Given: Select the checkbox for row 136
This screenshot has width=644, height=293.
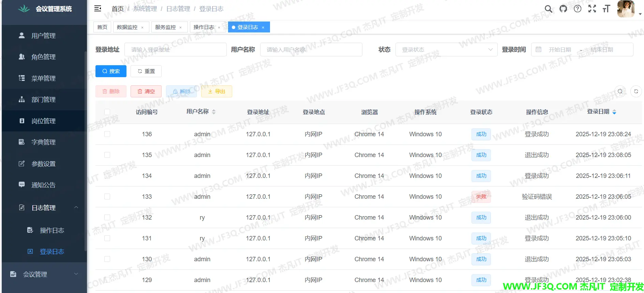Looking at the screenshot, I should pos(107,134).
